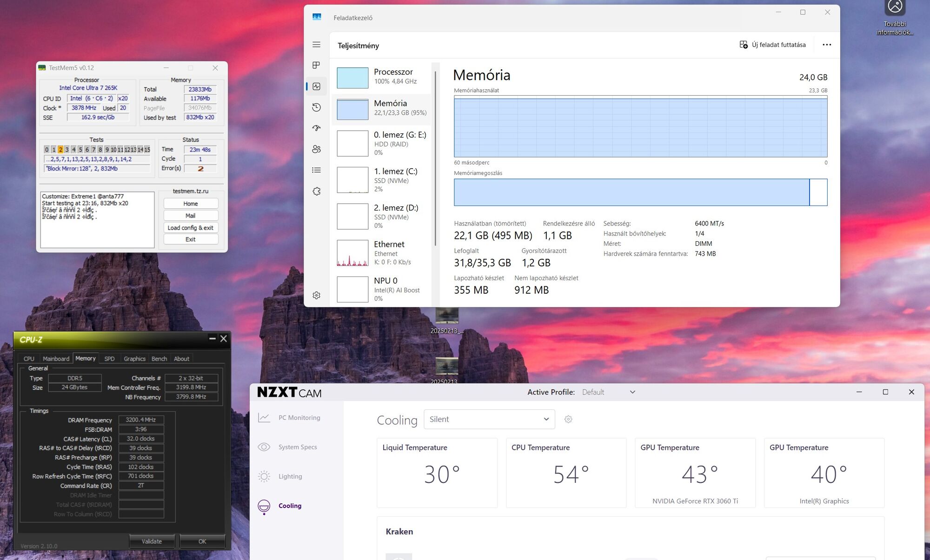Click PC Monitoring chart icon in CAM
The width and height of the screenshot is (930, 560).
coord(264,417)
